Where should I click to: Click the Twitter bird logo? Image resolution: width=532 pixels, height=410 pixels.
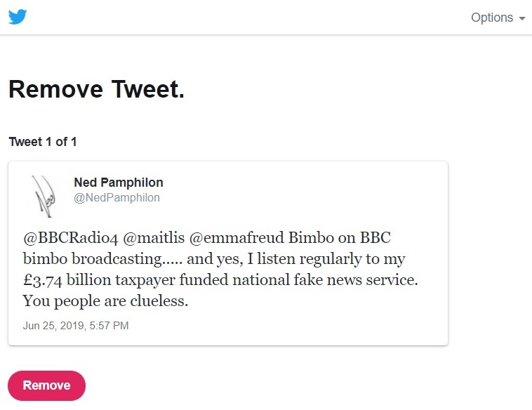[18, 17]
